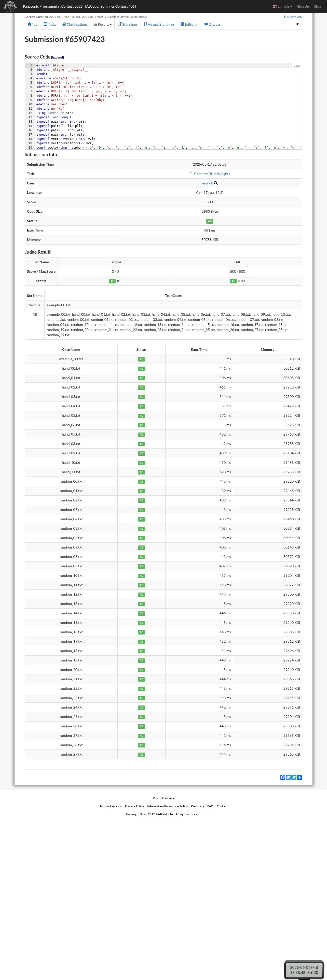
Task: Select language value C++ 17 (gcc 12.2)
Action: 210,193
